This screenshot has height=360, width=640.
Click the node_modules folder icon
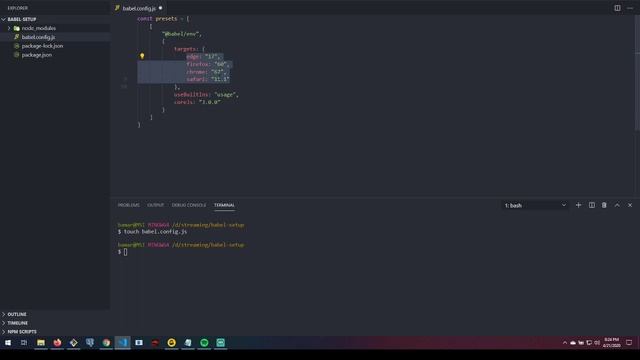click(x=17, y=28)
